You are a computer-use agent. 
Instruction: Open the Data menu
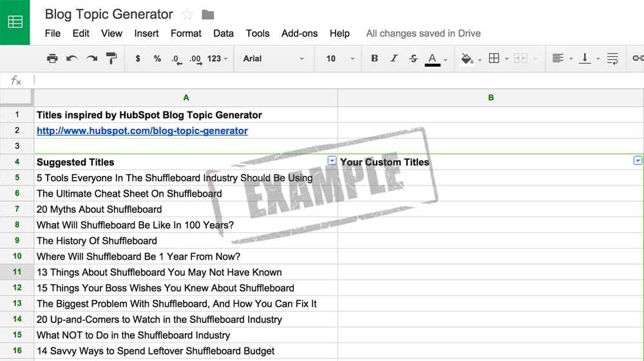223,34
